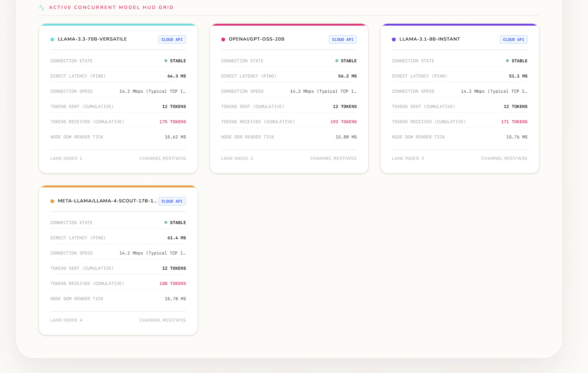Click the 64.3 MS latency value
The height and width of the screenshot is (373, 588).
coord(177,76)
